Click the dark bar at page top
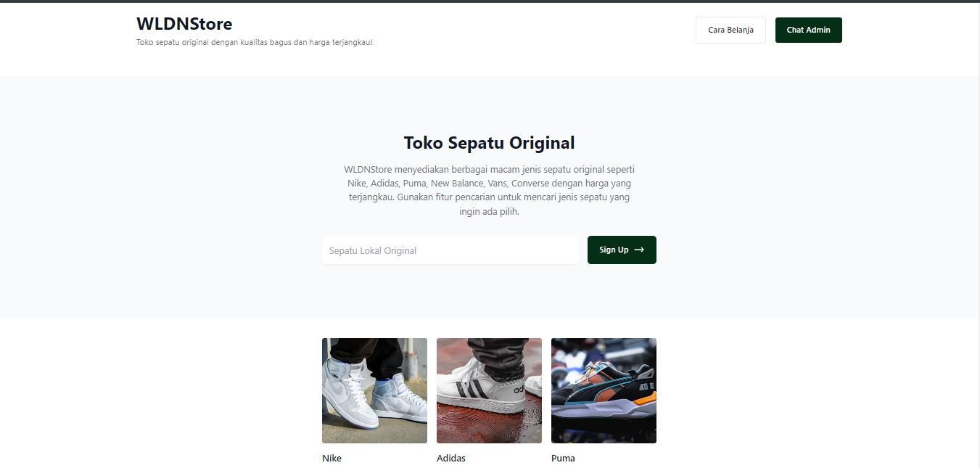 490,1
